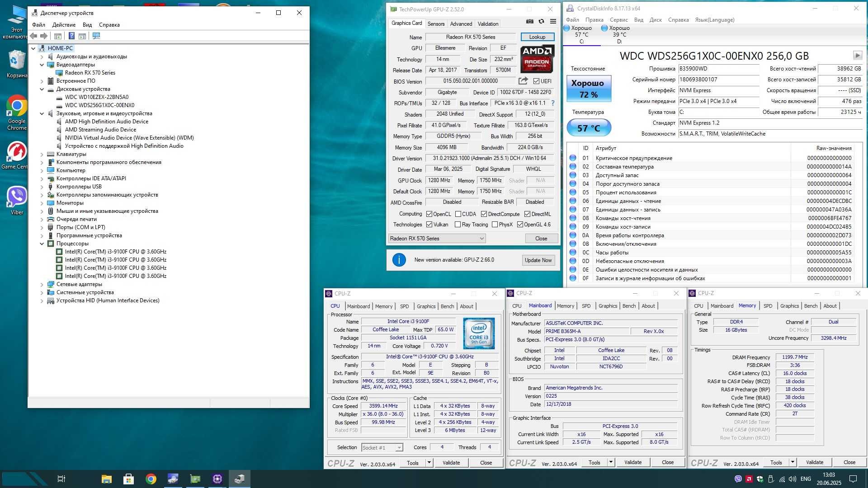This screenshot has width=868, height=488.
Task: Collapse the Дисковые устройства tree node
Action: (x=42, y=89)
